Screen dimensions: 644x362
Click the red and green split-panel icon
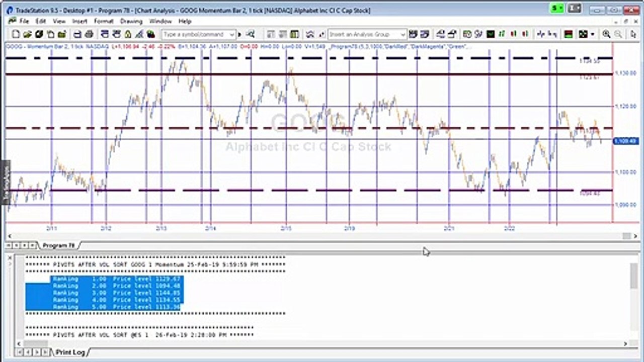pos(568,34)
